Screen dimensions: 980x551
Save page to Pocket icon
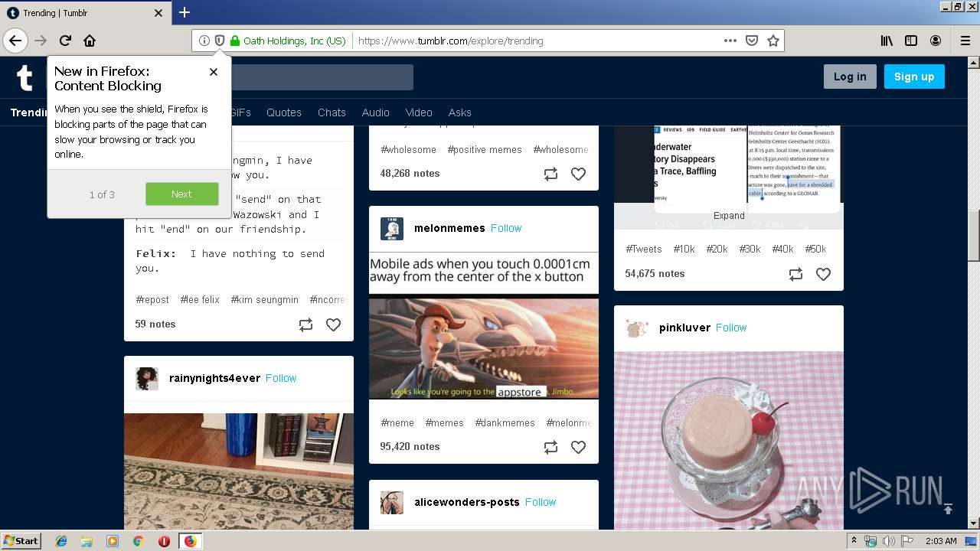coord(752,41)
